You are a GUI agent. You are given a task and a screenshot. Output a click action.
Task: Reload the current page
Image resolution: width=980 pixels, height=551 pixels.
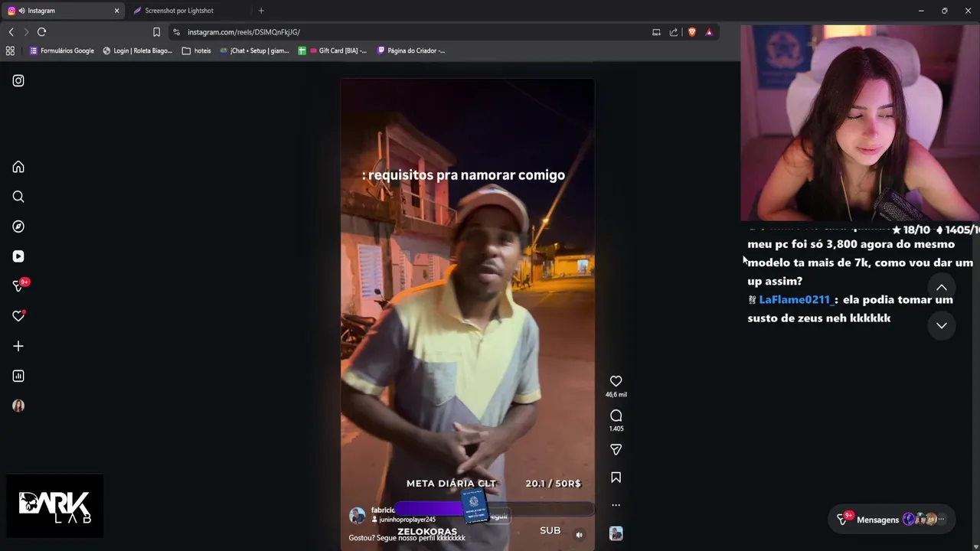(x=42, y=32)
